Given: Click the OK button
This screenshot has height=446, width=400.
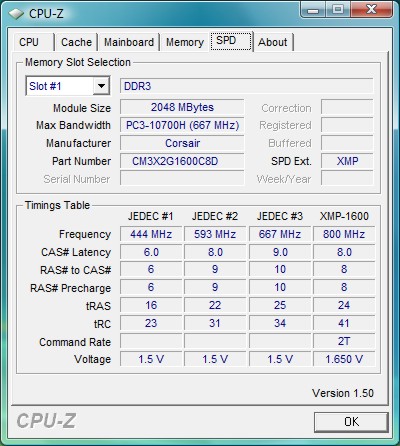Looking at the screenshot, I should point(351,422).
